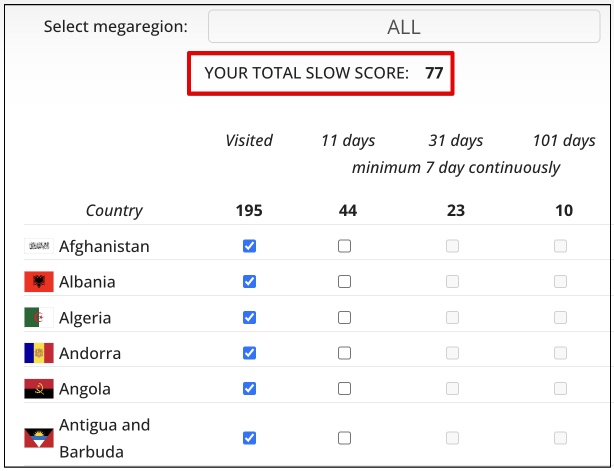
Task: Click the Algeria flag icon
Action: click(39, 318)
